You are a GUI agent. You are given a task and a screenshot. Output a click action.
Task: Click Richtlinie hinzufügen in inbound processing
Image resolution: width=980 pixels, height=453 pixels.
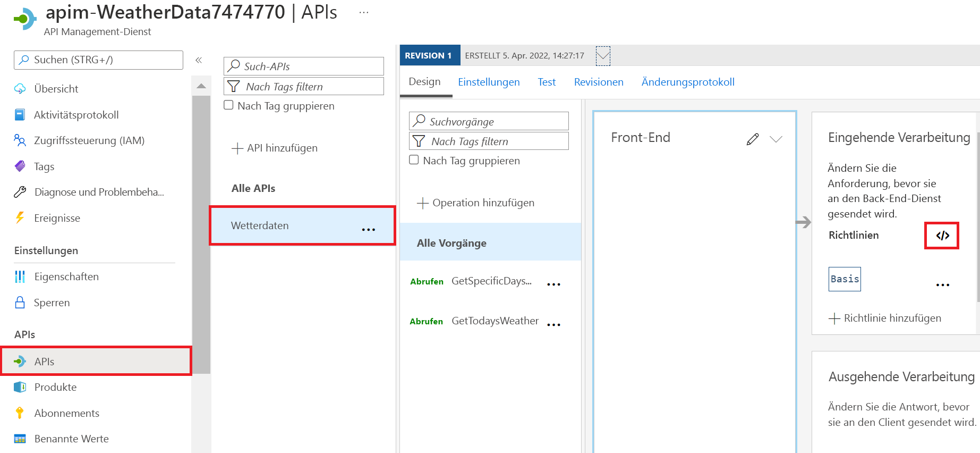[885, 318]
